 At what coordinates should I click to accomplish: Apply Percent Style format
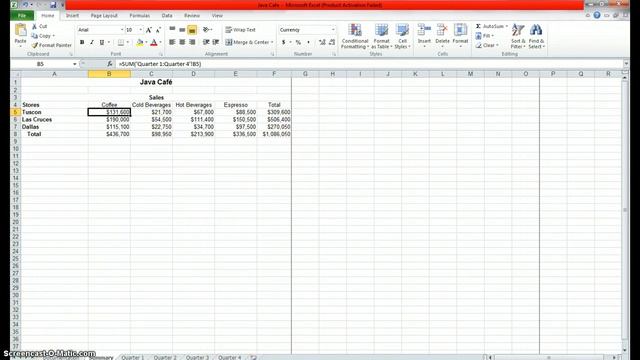pyautogui.click(x=298, y=42)
